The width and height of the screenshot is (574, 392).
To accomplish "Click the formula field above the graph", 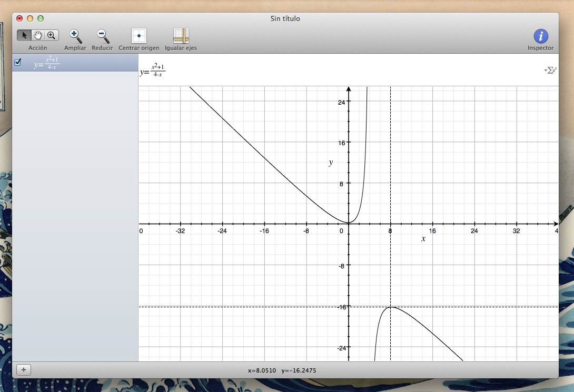I will (153, 71).
